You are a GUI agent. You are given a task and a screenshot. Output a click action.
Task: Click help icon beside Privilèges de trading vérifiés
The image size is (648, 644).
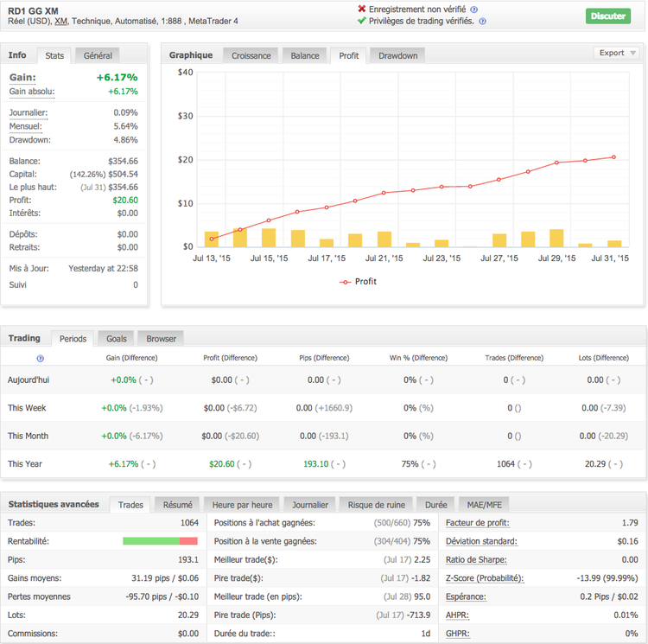482,22
